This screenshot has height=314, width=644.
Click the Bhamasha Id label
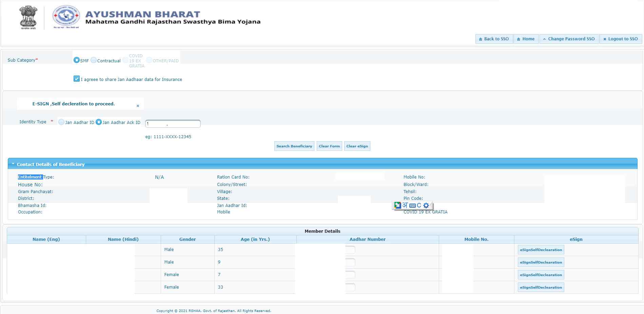coord(32,206)
